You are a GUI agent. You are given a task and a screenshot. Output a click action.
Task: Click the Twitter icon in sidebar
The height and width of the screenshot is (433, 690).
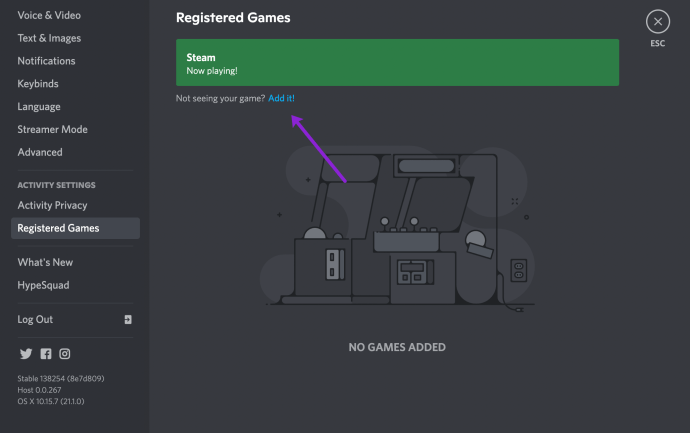pos(26,354)
